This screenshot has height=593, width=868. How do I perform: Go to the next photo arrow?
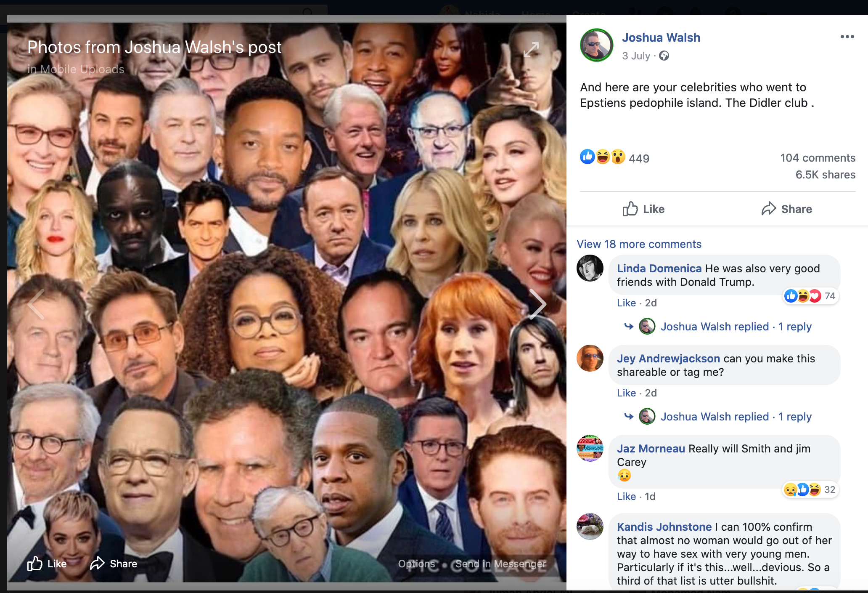[x=537, y=304]
